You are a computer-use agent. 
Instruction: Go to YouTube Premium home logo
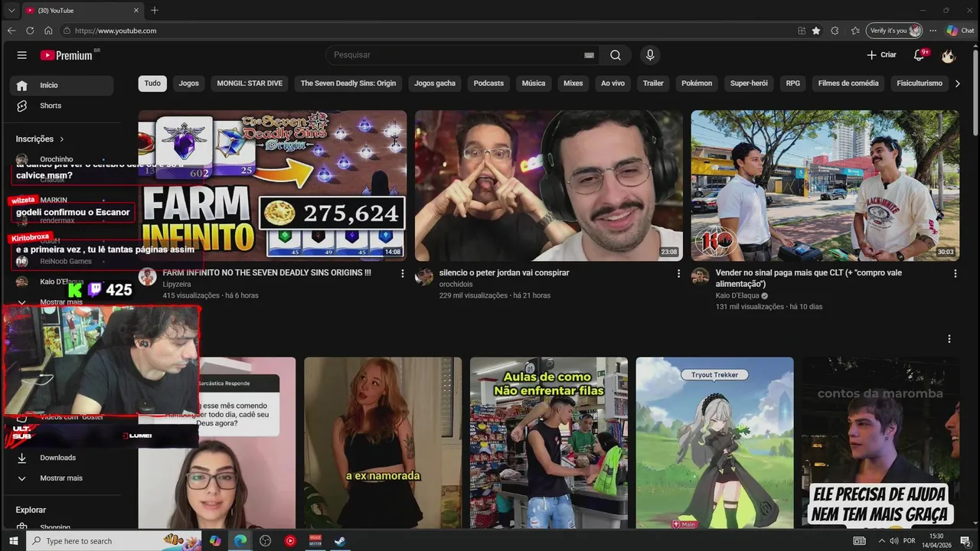67,55
